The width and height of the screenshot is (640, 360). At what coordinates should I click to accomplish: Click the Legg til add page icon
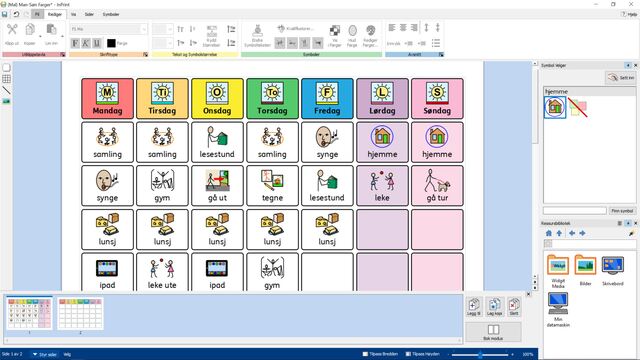coord(473,306)
